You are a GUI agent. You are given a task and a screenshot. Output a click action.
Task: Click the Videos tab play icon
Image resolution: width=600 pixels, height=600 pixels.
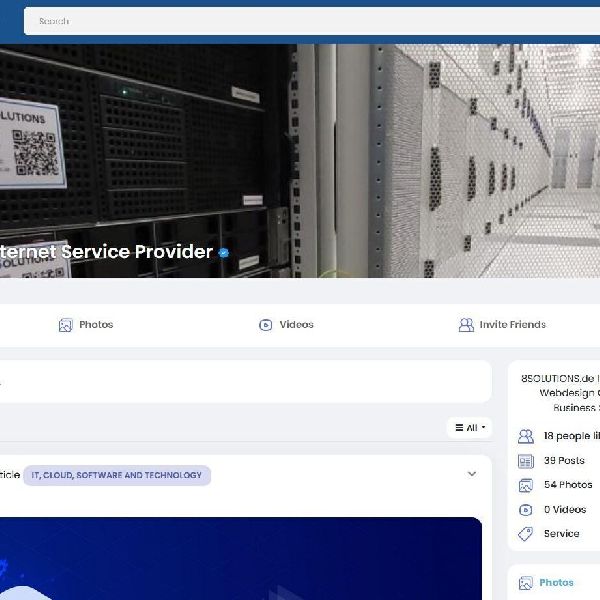point(265,325)
